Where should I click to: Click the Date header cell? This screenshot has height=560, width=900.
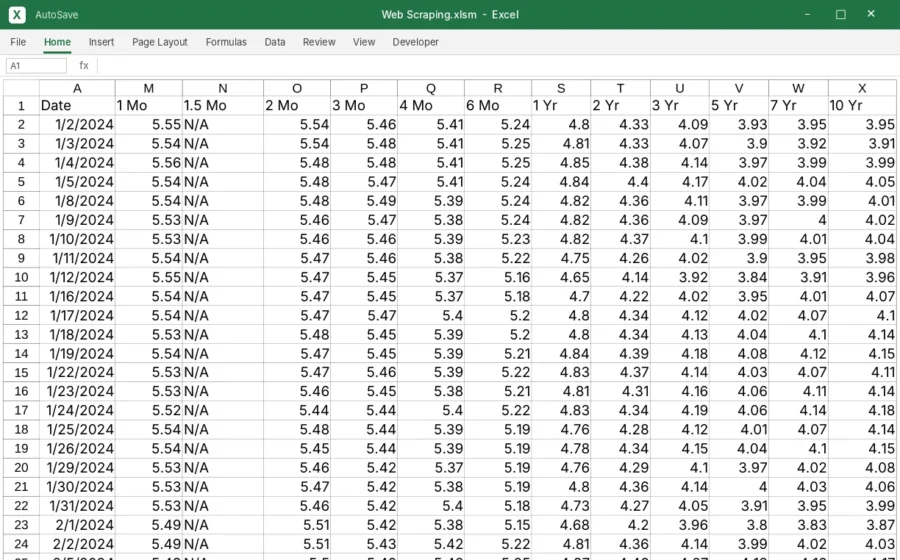point(77,106)
